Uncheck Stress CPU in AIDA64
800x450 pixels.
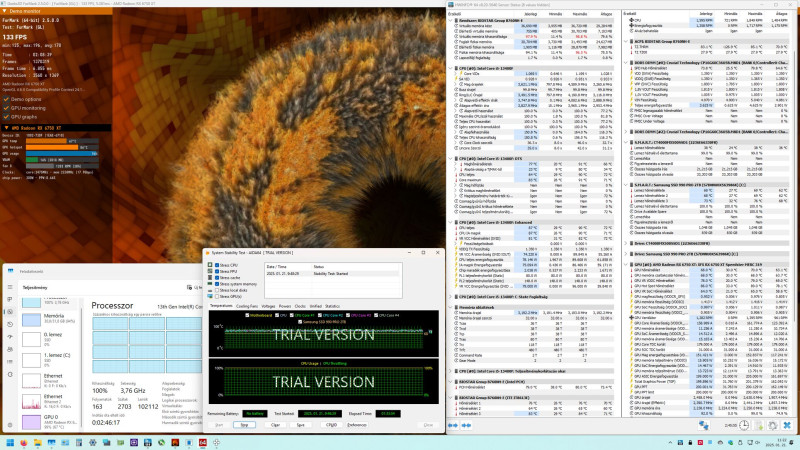click(217, 265)
